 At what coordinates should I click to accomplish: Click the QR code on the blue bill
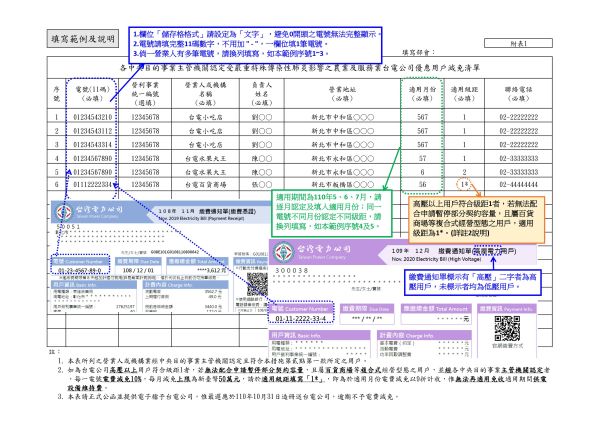pyautogui.click(x=257, y=284)
